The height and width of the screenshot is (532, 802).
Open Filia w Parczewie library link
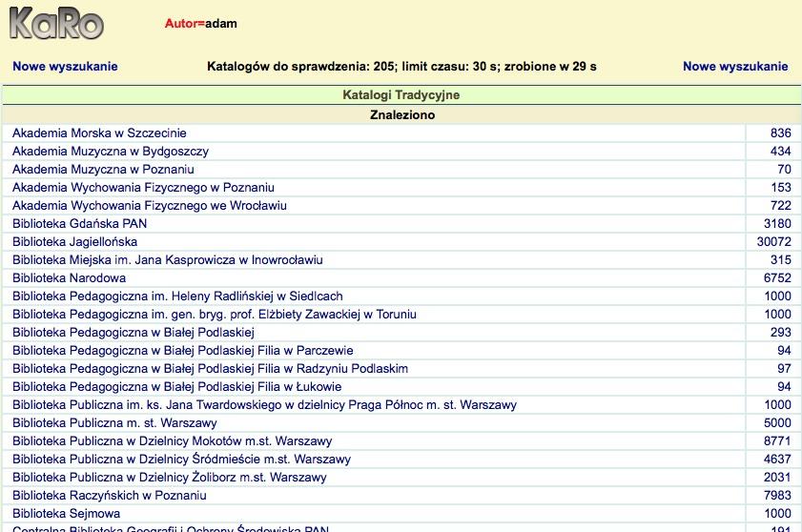point(183,351)
